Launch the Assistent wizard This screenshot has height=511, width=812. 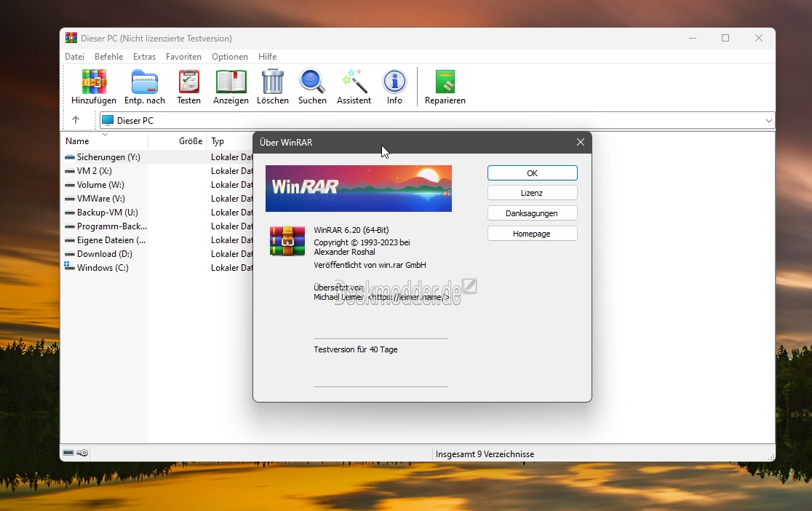[x=354, y=87]
